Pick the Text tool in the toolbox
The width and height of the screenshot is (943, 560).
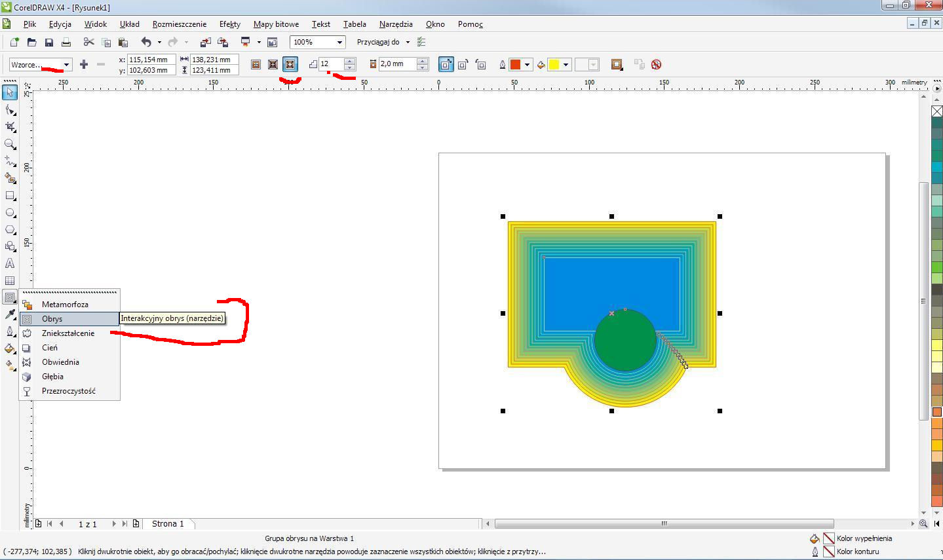(x=10, y=263)
